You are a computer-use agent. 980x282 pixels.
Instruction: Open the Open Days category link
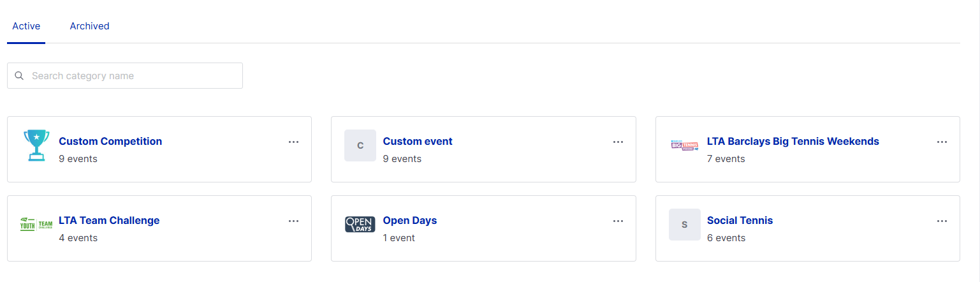pyautogui.click(x=409, y=221)
